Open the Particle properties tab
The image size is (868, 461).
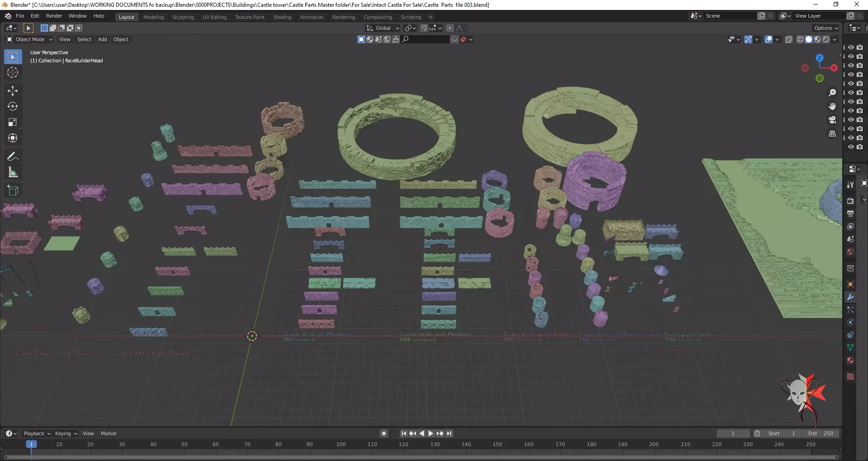click(850, 310)
